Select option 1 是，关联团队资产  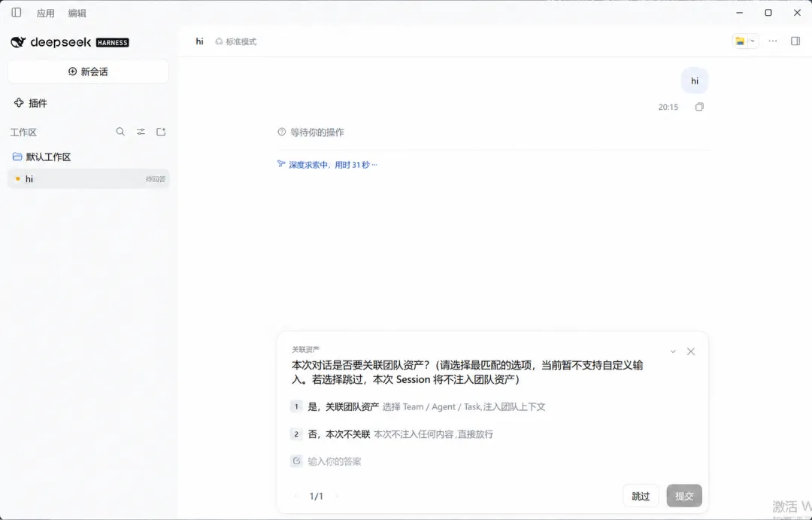coord(417,406)
